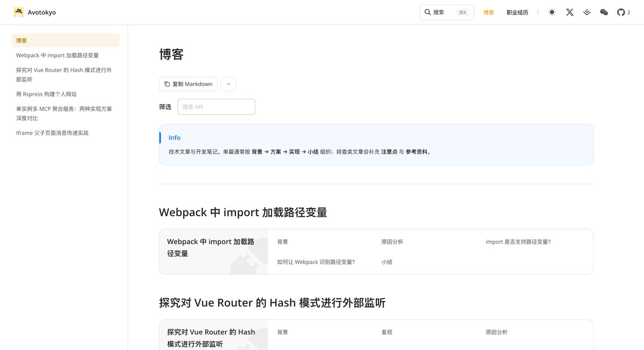Image resolution: width=644 pixels, height=350 pixels.
Task: Jump to 如何让 Webpack 识别路径变量? section
Action: [316, 262]
